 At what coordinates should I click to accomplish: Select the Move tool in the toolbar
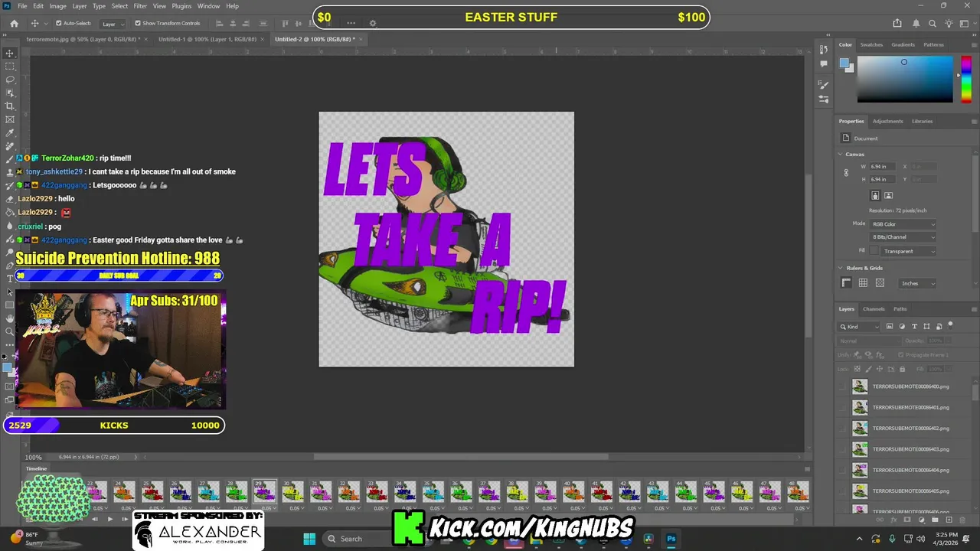(x=10, y=53)
